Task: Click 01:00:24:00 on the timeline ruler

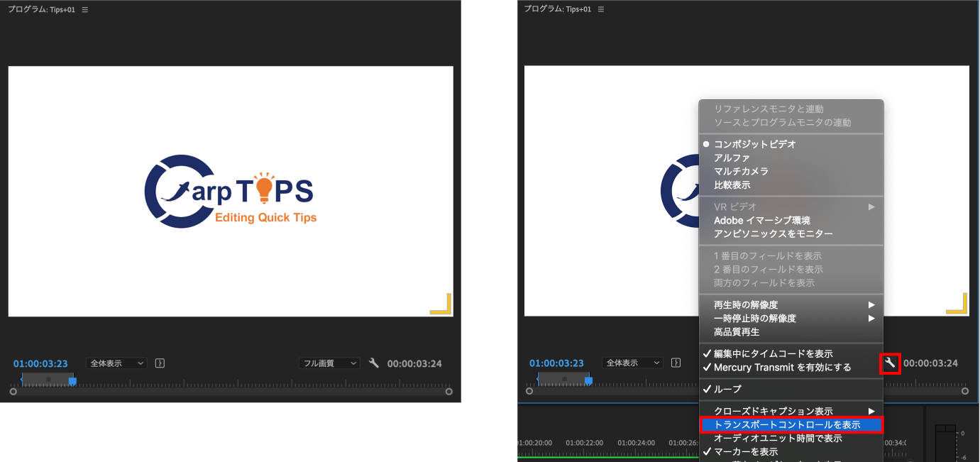Action: pyautogui.click(x=638, y=442)
